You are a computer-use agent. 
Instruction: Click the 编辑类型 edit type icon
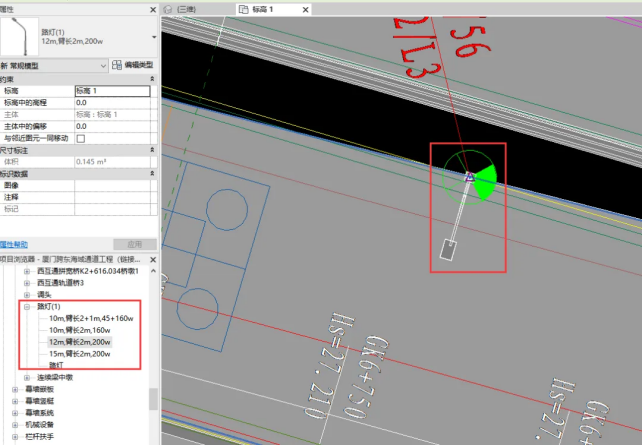tap(117, 66)
